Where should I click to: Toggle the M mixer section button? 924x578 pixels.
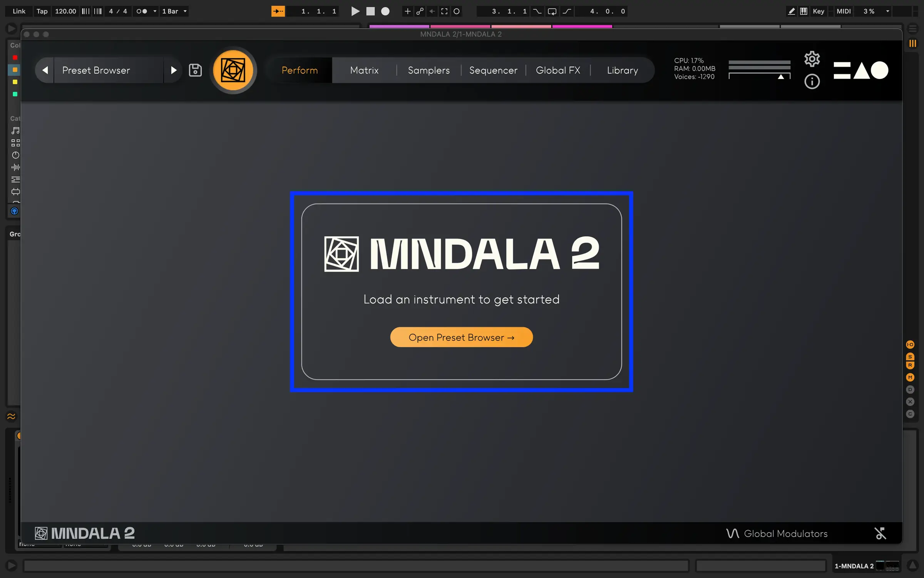click(910, 377)
